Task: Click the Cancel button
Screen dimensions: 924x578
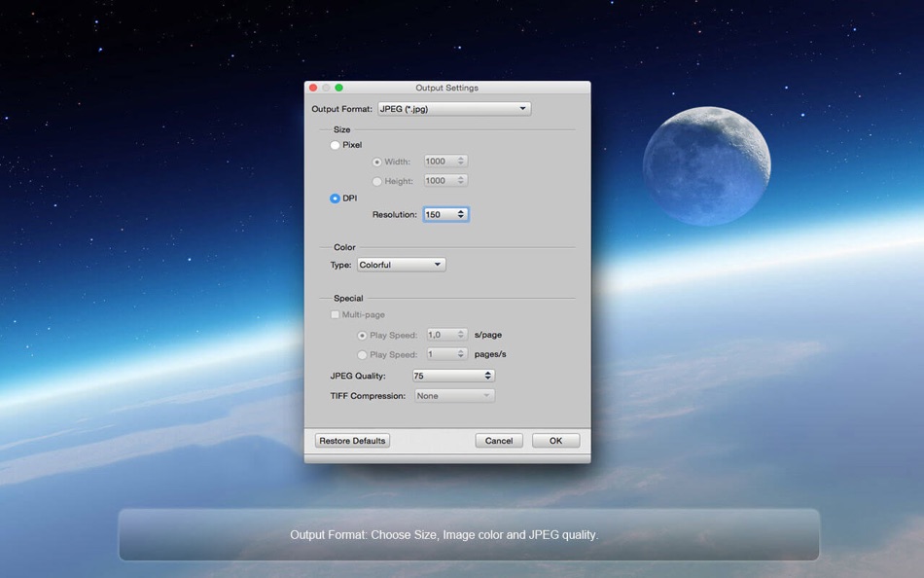Action: click(x=499, y=441)
